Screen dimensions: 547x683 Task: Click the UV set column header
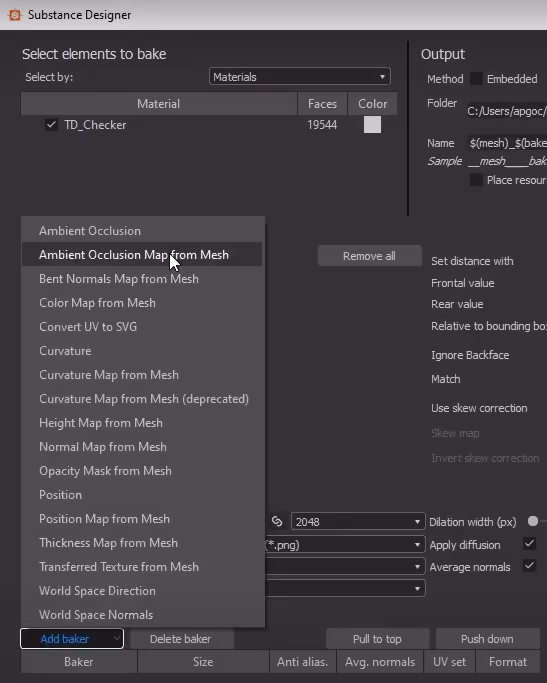(x=449, y=662)
